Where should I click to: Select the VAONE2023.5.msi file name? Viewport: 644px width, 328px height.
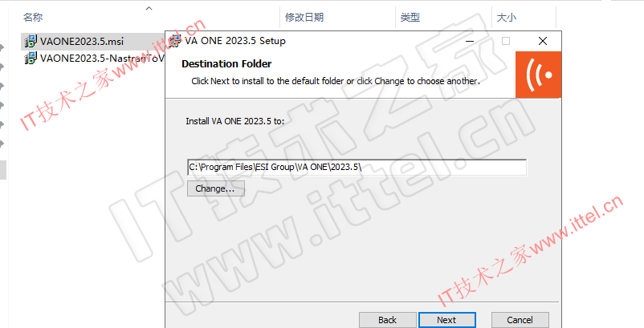tap(82, 42)
